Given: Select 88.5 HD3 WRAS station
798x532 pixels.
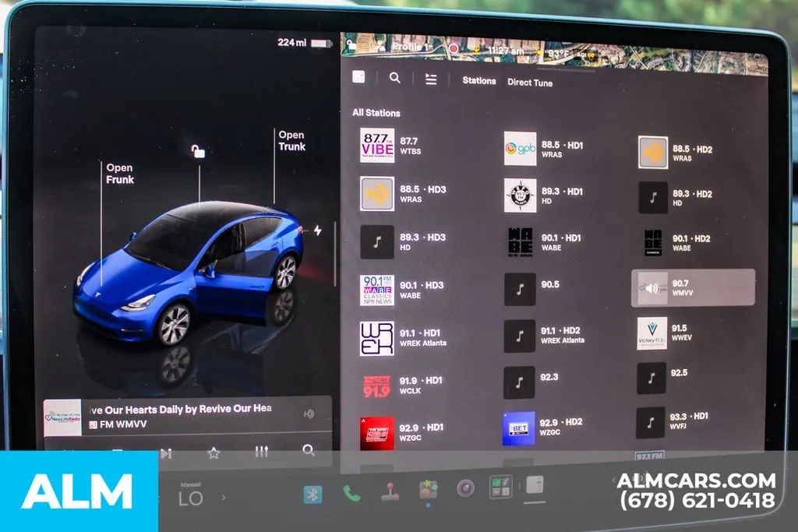Looking at the screenshot, I should click(x=403, y=194).
